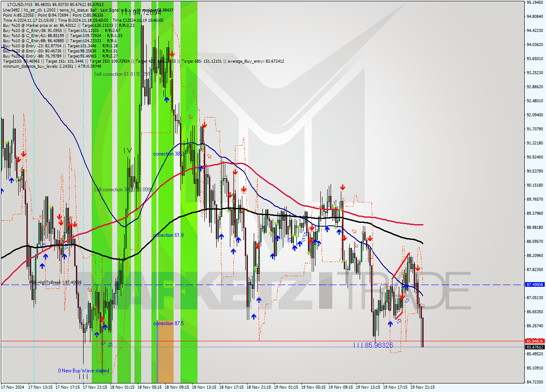This screenshot has width=546, height=392.
Task: Click the '18 Nov 13:15' time label
Action: [204, 387]
